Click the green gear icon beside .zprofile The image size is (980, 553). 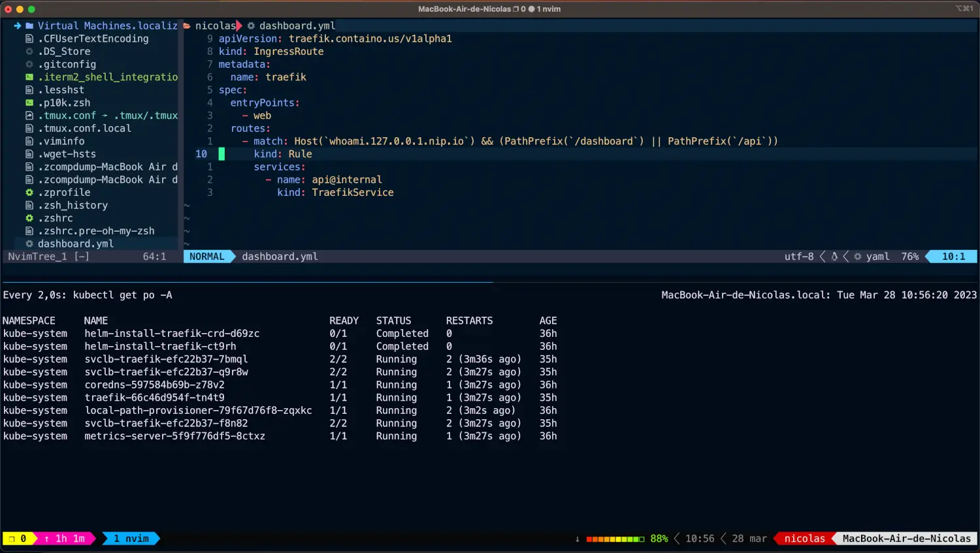[x=29, y=193]
